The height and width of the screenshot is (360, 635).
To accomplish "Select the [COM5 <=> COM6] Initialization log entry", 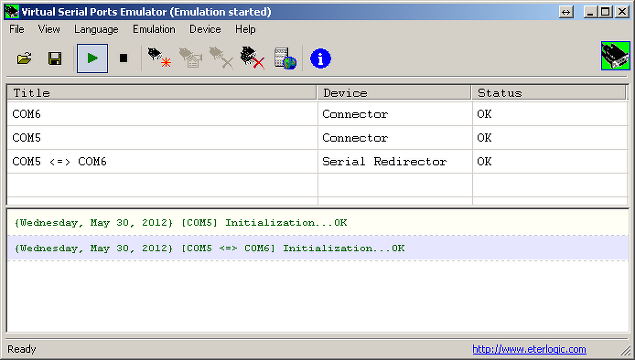I will coord(318,248).
